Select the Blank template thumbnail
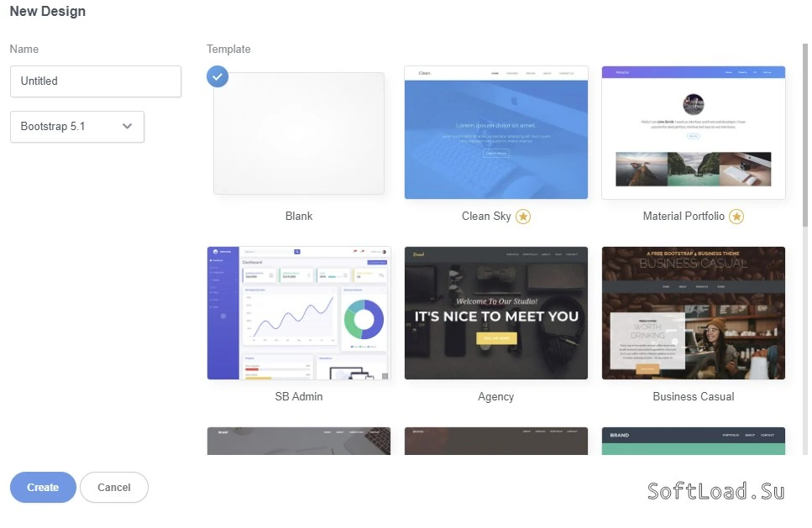The height and width of the screenshot is (528, 812). [x=299, y=133]
